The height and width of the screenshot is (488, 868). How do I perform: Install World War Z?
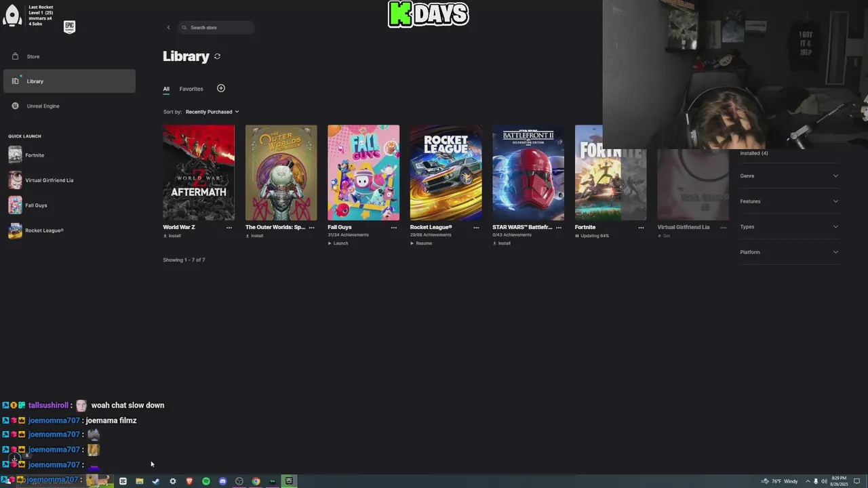coord(172,236)
